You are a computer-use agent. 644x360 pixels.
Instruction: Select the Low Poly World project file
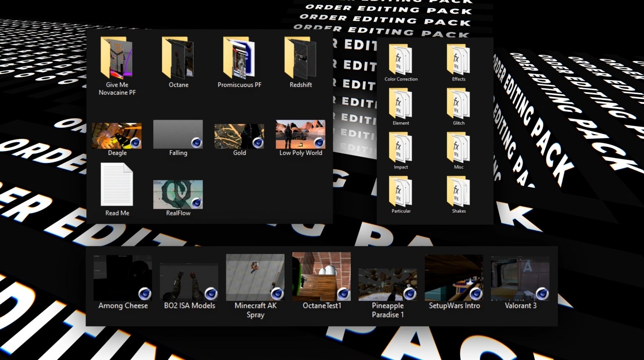point(300,133)
